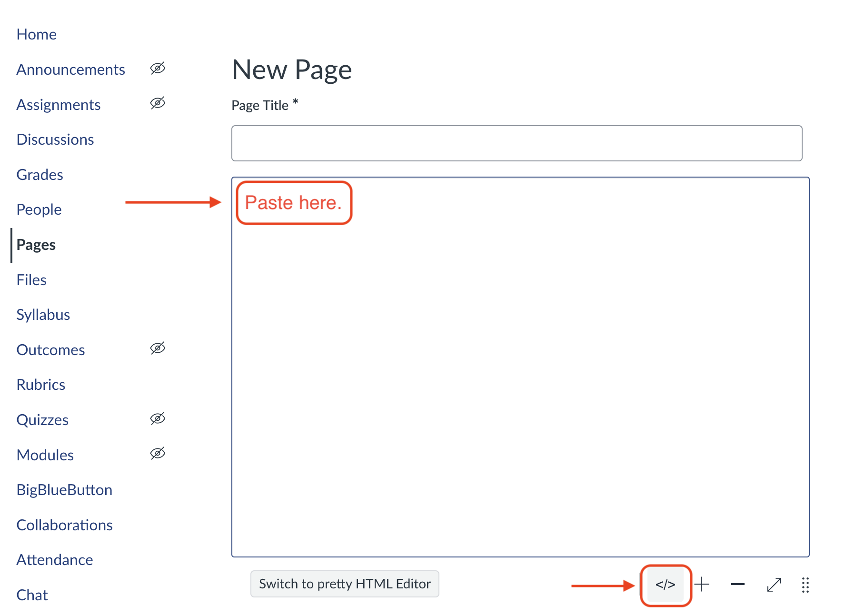
Task: Open the Home navigation link
Action: 37,34
